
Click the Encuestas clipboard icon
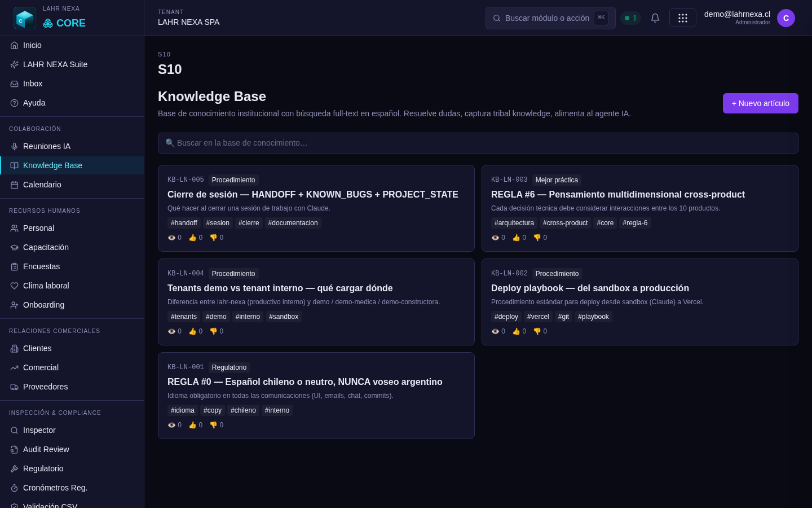click(x=14, y=266)
